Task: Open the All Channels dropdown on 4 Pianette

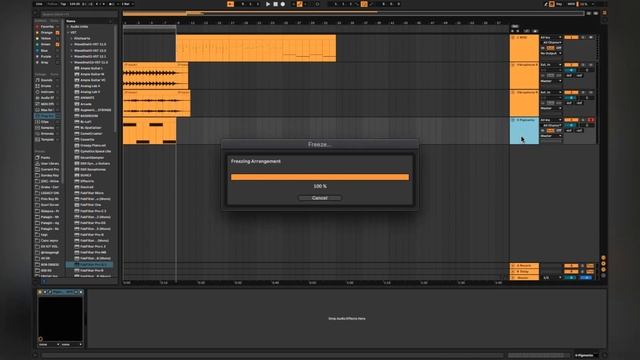Action: coord(552,125)
